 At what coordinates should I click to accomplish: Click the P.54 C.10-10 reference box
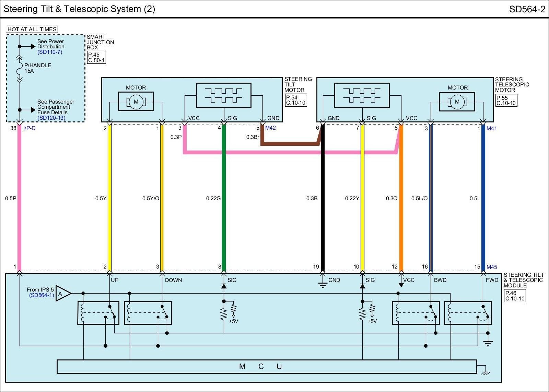point(295,100)
